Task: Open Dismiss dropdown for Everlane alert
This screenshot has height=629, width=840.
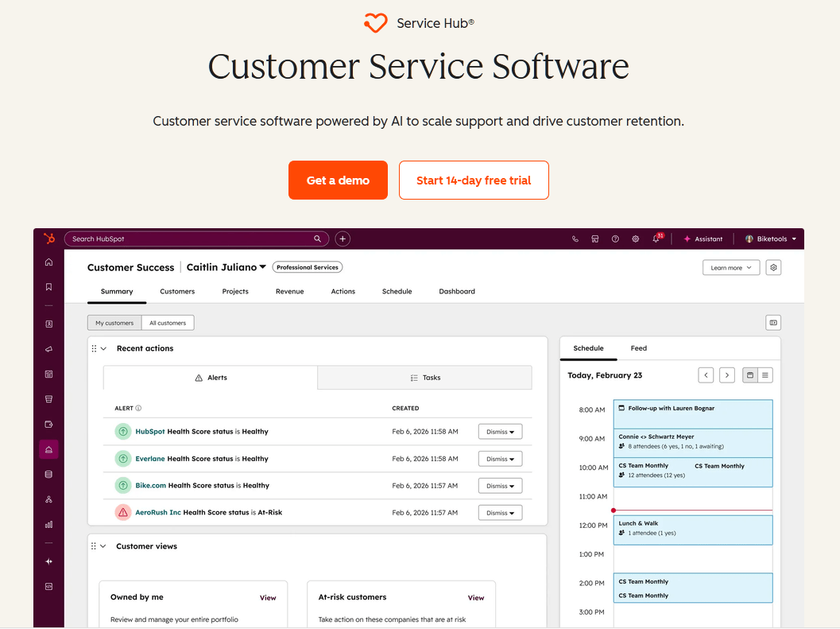Action: point(500,459)
